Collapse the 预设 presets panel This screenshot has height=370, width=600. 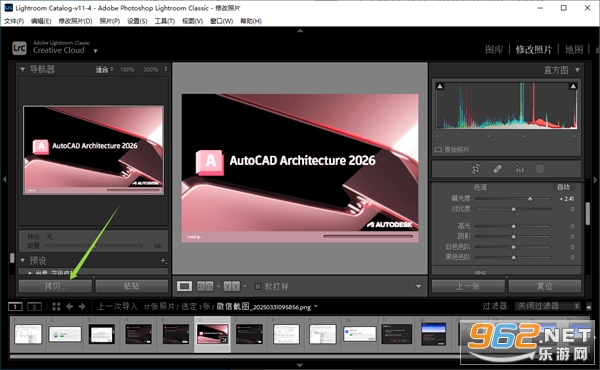coord(22,261)
